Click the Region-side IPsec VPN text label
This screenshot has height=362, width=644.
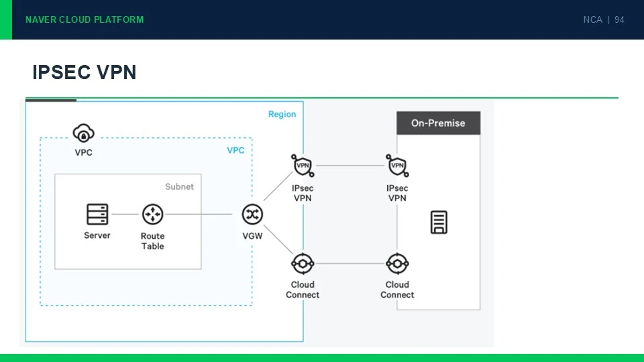303,193
